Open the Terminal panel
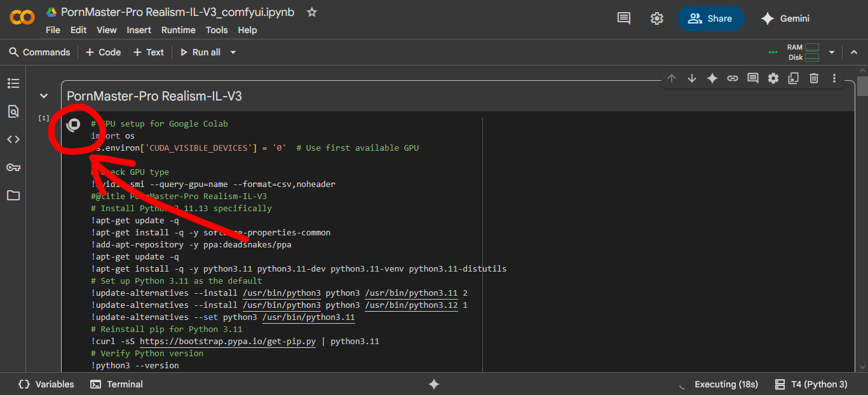The image size is (868, 395). click(x=116, y=384)
